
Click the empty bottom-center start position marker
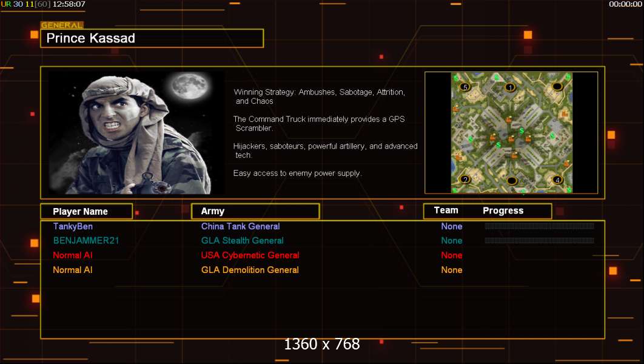tap(512, 181)
